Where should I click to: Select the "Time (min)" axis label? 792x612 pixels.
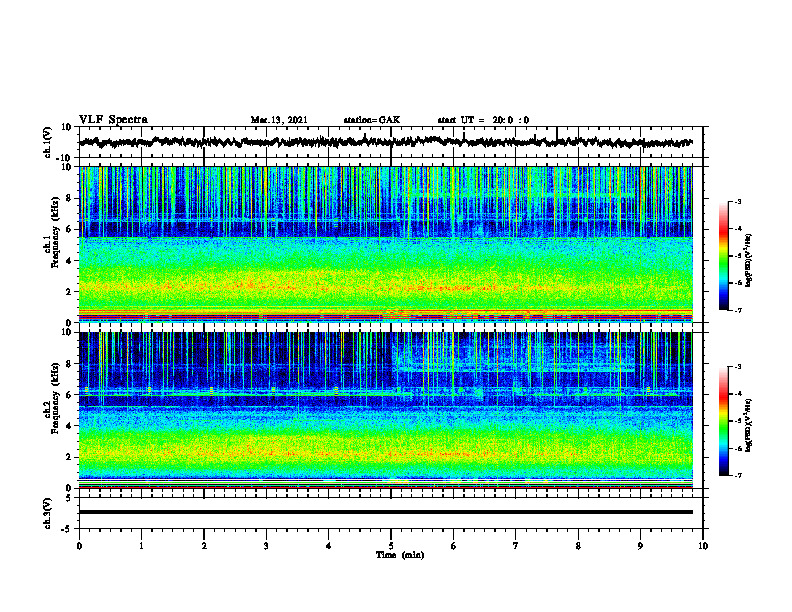(x=400, y=555)
